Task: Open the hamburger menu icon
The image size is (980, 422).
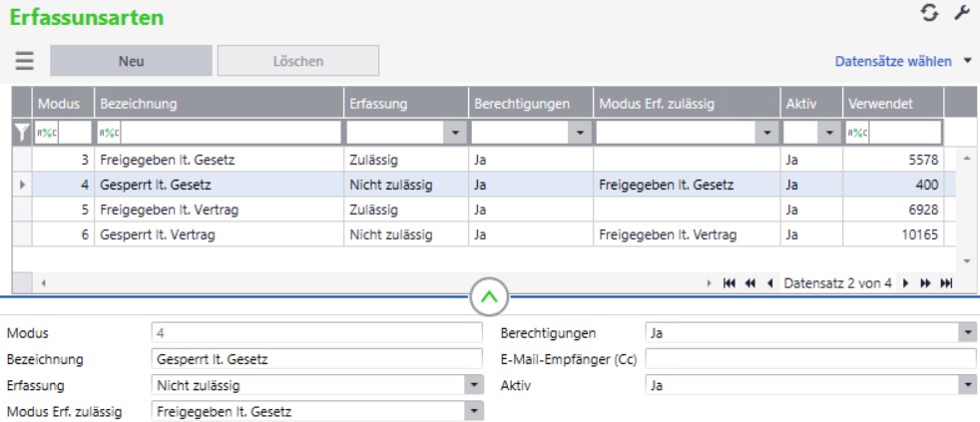Action: (24, 61)
